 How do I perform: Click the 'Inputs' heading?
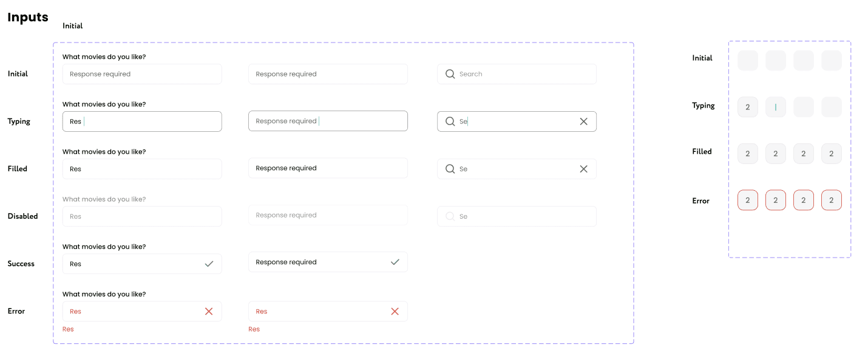28,17
